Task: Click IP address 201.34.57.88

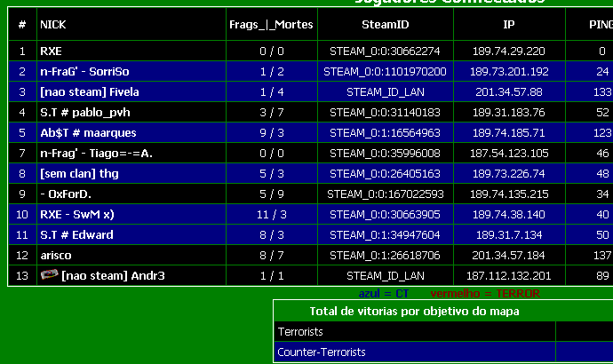Action: tap(509, 92)
